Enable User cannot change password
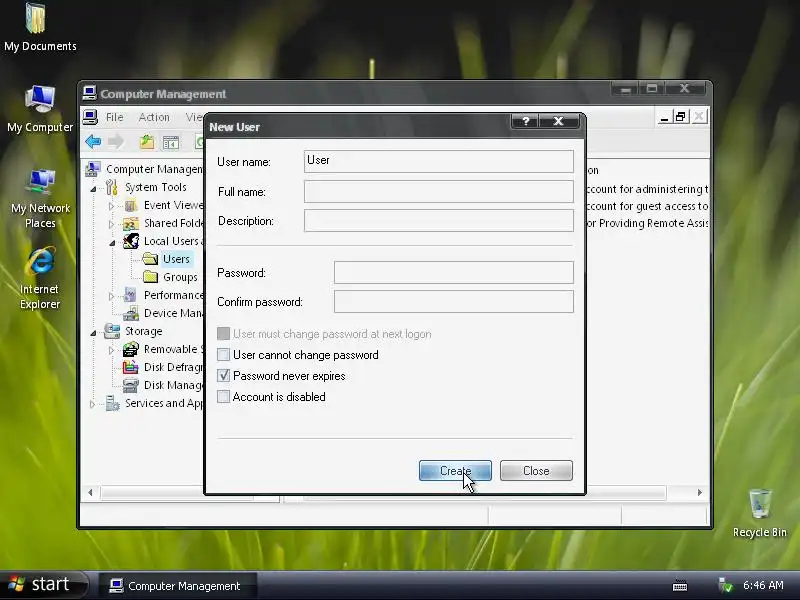The image size is (800, 600). (223, 355)
